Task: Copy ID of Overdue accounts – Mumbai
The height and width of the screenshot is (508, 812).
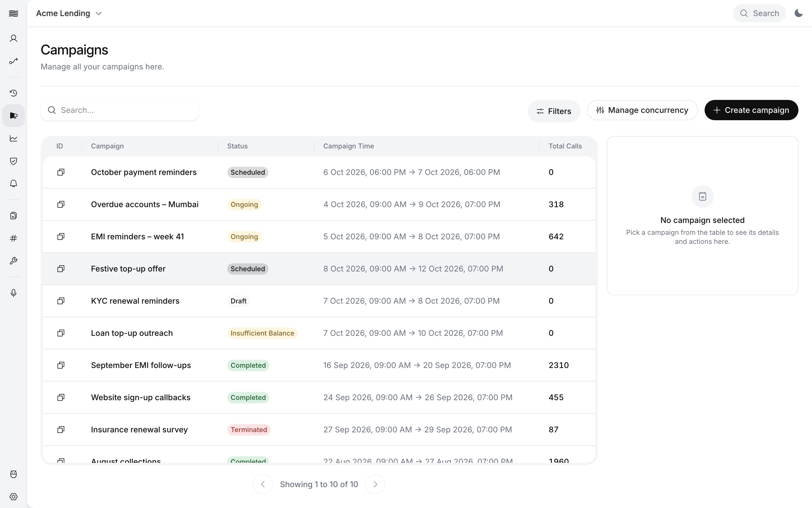Action: (61, 204)
